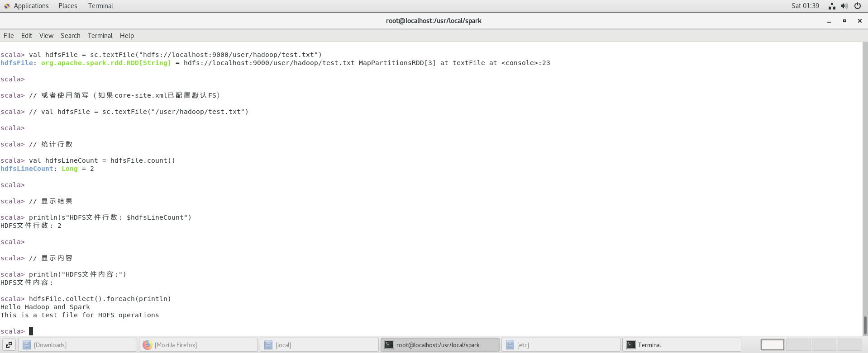The image size is (868, 353).
Task: Click the 'hdfsLineCount' result name
Action: tap(27, 169)
